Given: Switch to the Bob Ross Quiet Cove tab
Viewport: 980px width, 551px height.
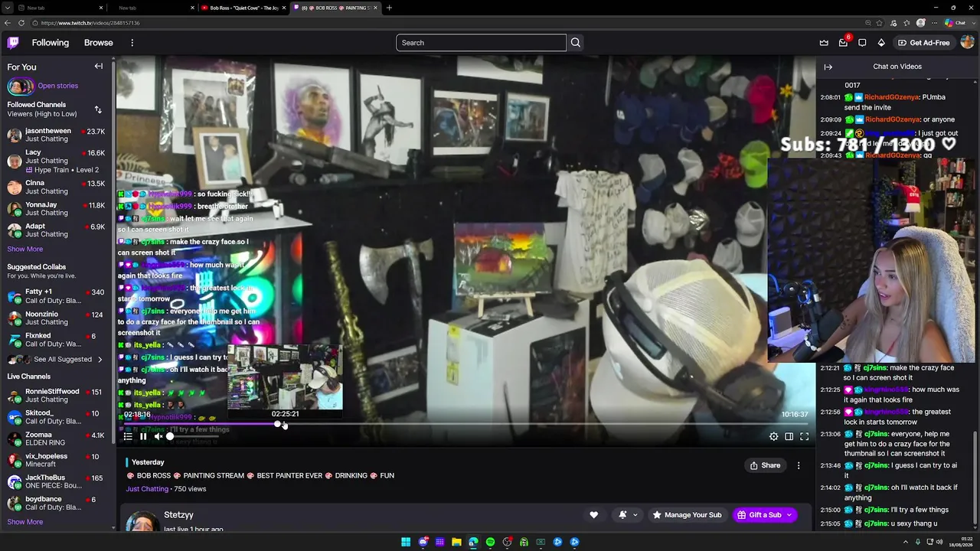Looking at the screenshot, I should (243, 8).
